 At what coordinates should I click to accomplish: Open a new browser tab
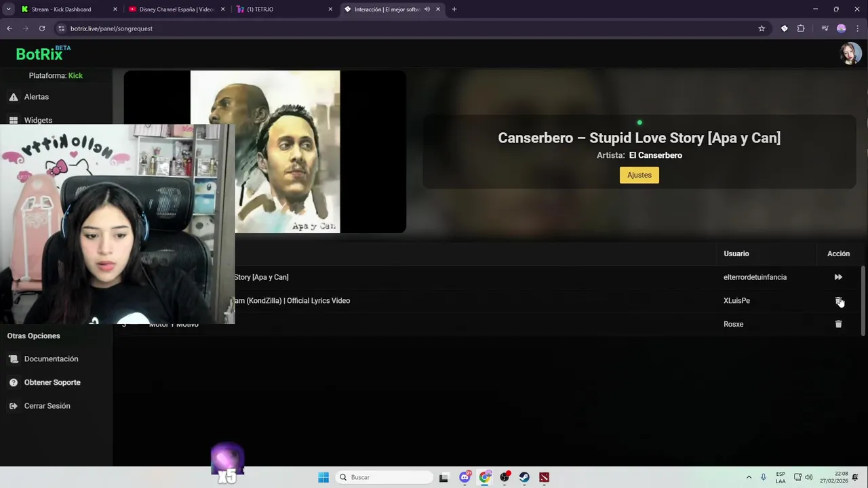(x=454, y=9)
